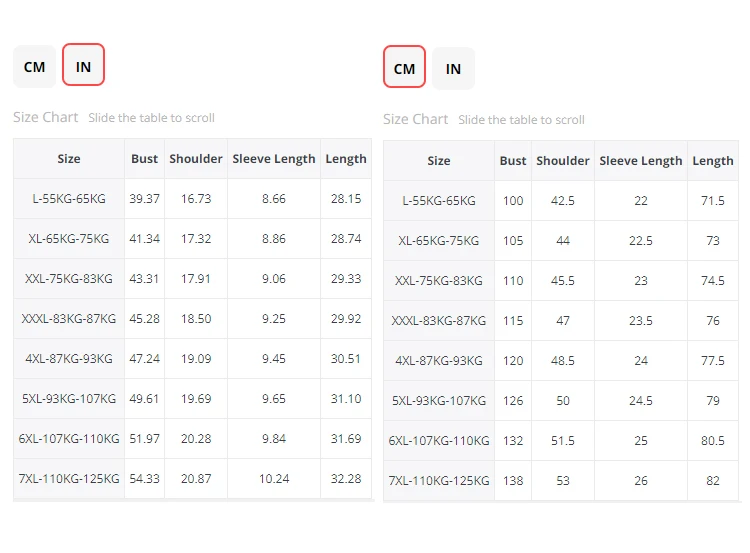Image resolution: width=750 pixels, height=553 pixels.
Task: Click bust value 105
Action: coord(513,241)
